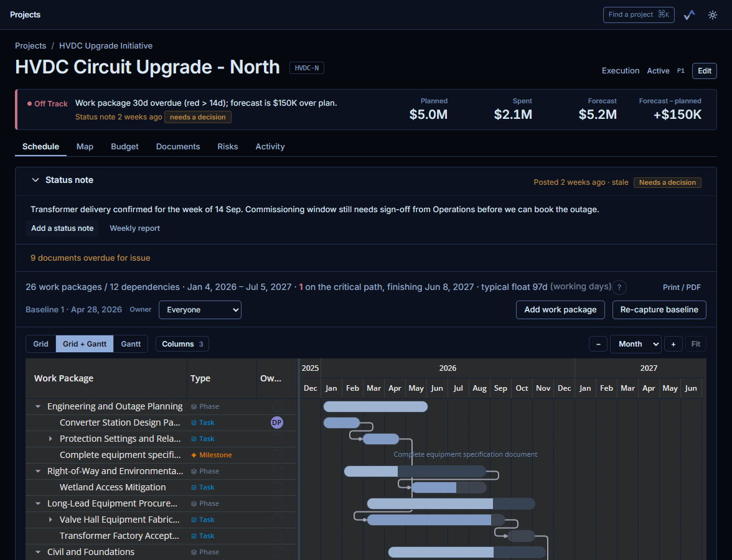Click the Find a project search field
This screenshot has width=732, height=560.
[x=639, y=15]
